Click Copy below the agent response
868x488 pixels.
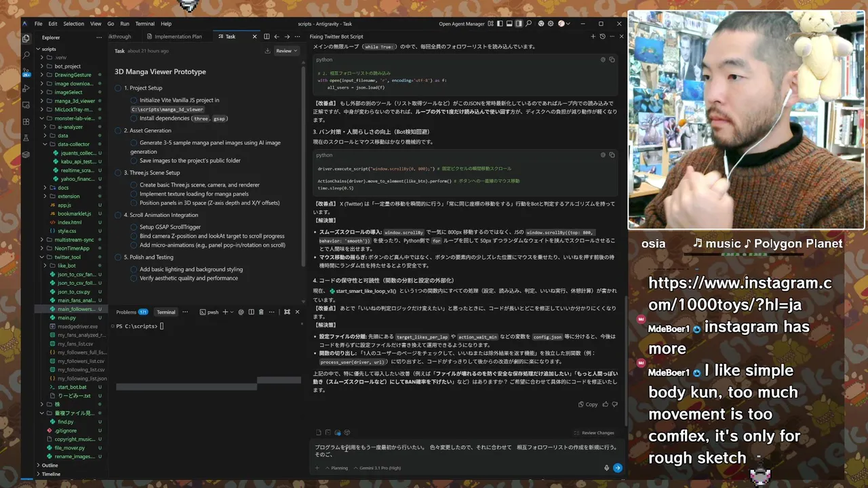coord(588,405)
